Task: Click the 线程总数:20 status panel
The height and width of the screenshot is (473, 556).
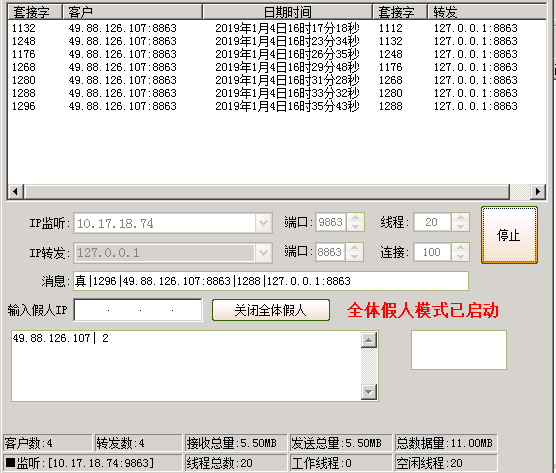Action: click(x=236, y=463)
